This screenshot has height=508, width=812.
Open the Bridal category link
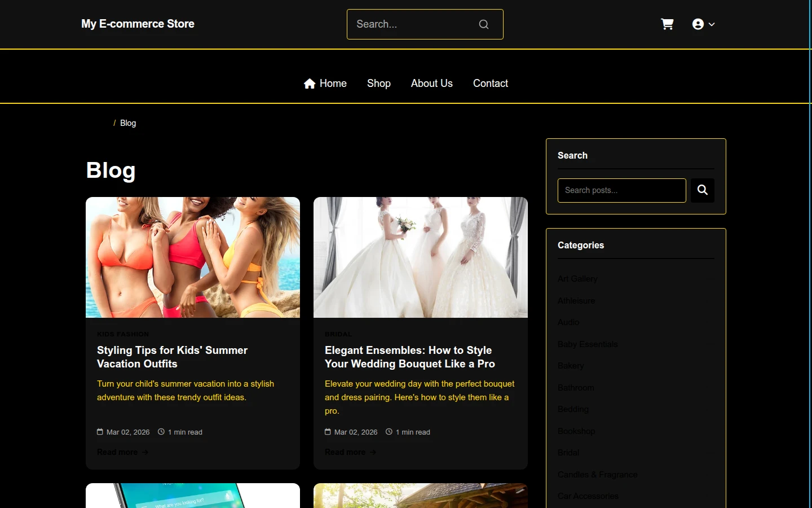coord(568,453)
